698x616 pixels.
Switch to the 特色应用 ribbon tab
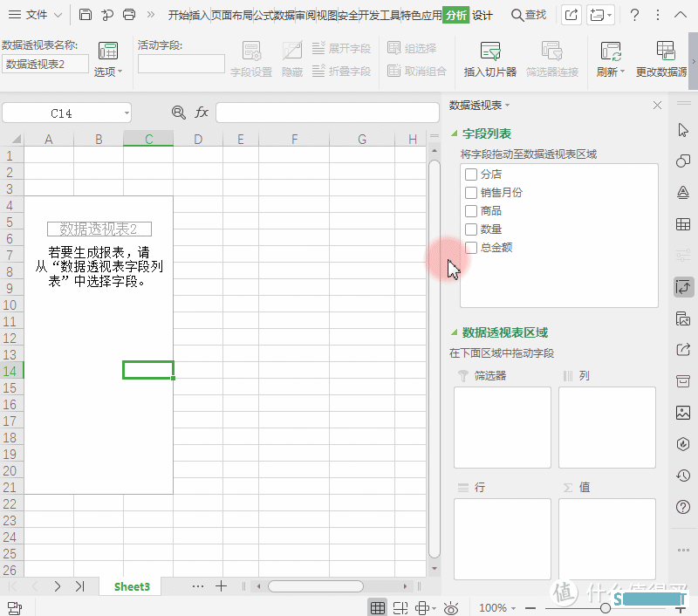point(421,15)
